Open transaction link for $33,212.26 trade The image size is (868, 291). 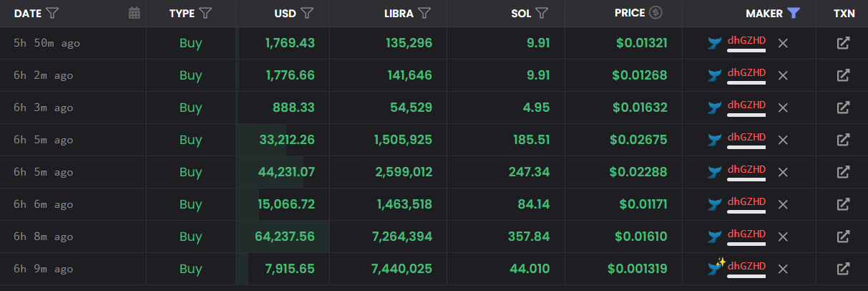(843, 140)
